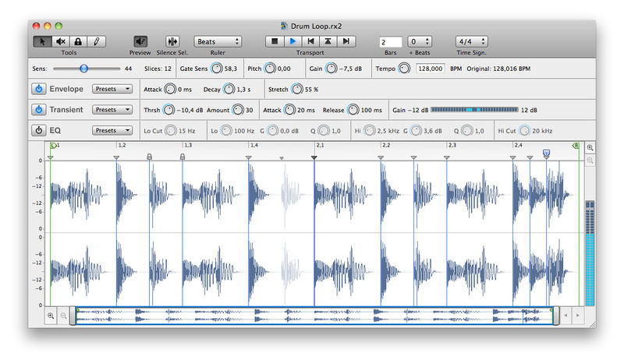624x364 pixels.
Task: Select the Mute slice tool
Action: (61, 41)
